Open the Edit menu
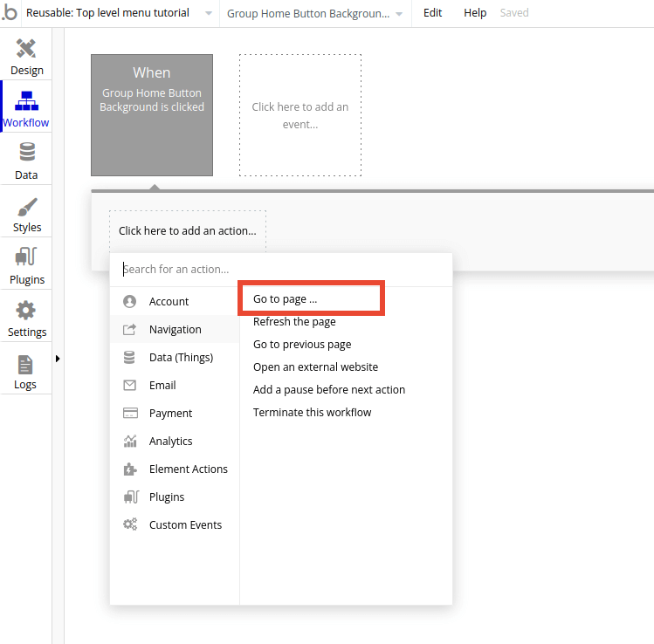 [x=432, y=13]
